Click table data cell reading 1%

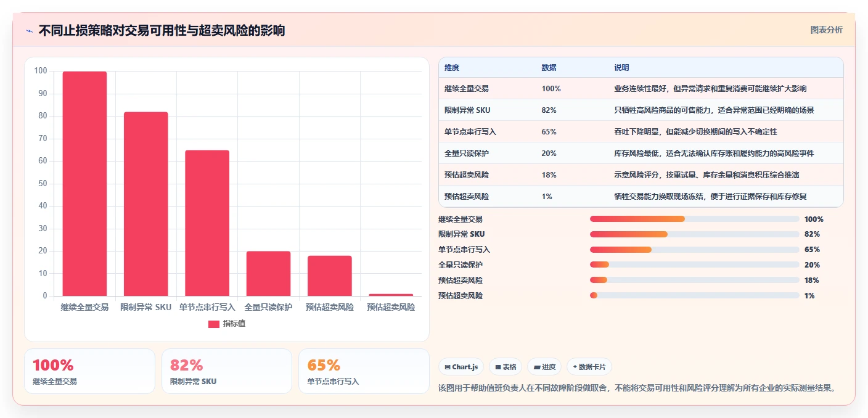coord(547,197)
